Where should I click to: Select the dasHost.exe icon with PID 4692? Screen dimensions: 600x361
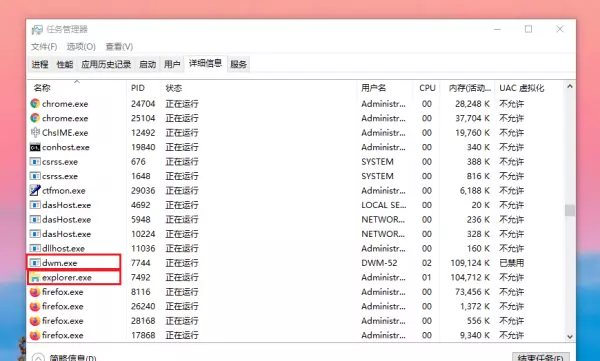pos(35,205)
